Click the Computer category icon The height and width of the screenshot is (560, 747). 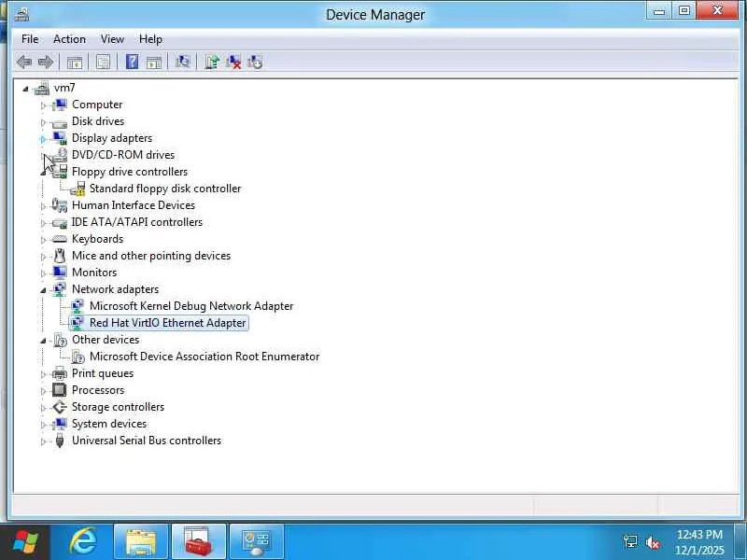click(60, 105)
